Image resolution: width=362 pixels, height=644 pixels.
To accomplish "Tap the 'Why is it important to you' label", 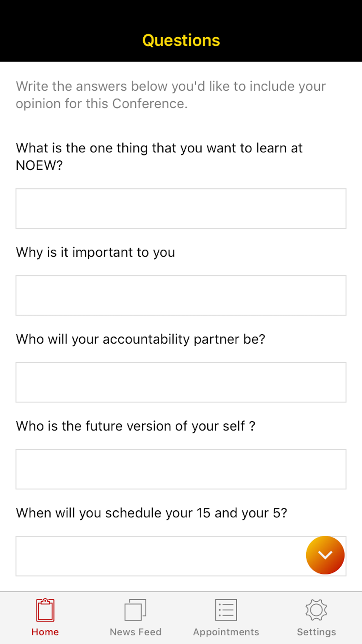I will 96,252.
